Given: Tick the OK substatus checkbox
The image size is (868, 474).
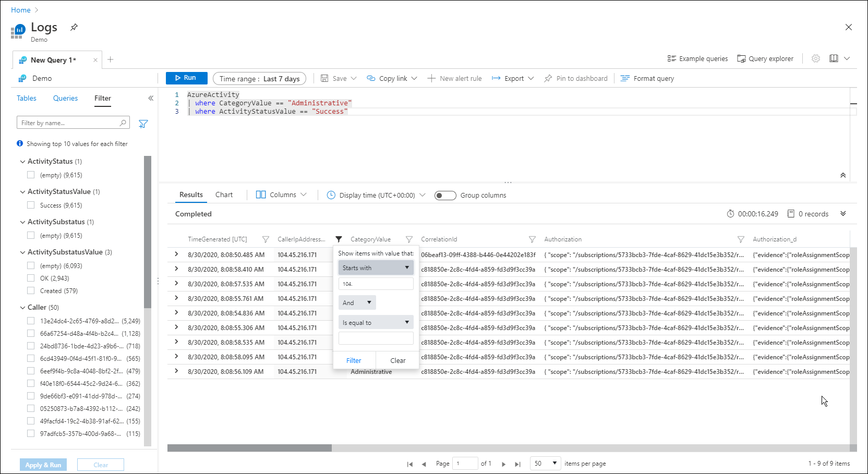Looking at the screenshot, I should coord(31,278).
